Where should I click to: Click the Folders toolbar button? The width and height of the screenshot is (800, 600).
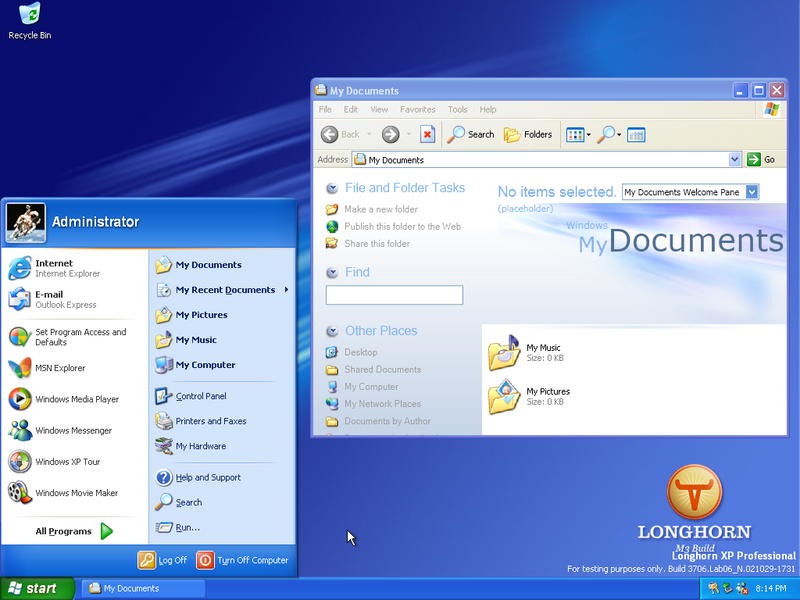[x=528, y=134]
